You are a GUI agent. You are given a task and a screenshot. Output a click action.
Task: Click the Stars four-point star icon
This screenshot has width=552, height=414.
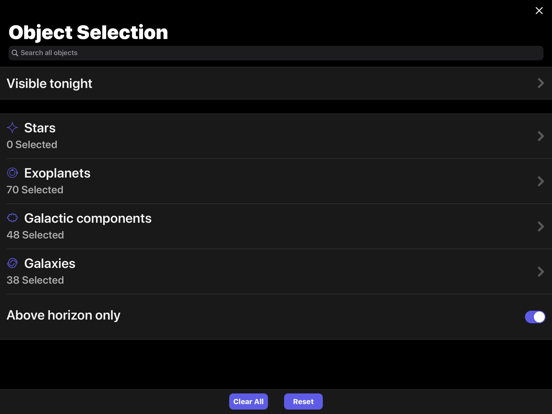[12, 128]
